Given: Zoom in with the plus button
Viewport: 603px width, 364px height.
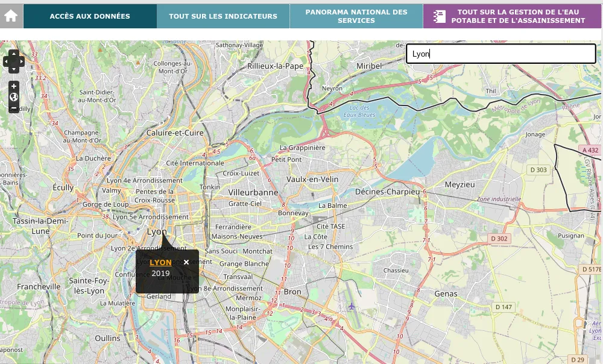Looking at the screenshot, I should [14, 86].
